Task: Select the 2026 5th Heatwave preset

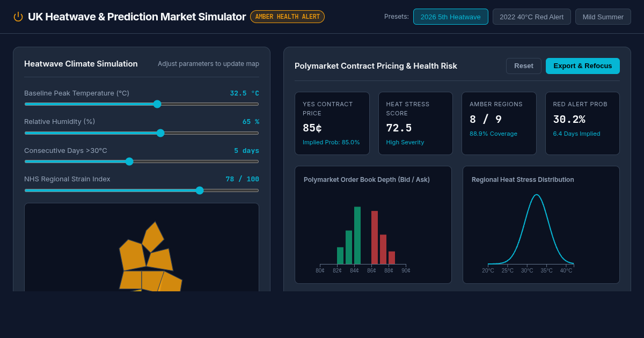Action: 451,17
